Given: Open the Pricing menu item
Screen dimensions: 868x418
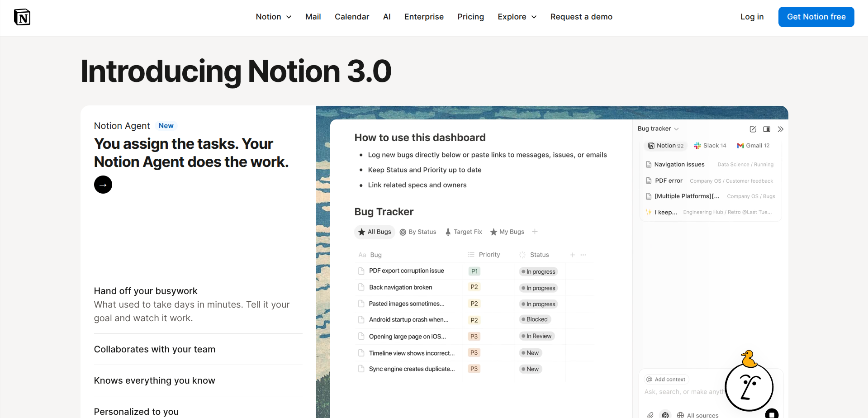Looking at the screenshot, I should coord(470,17).
